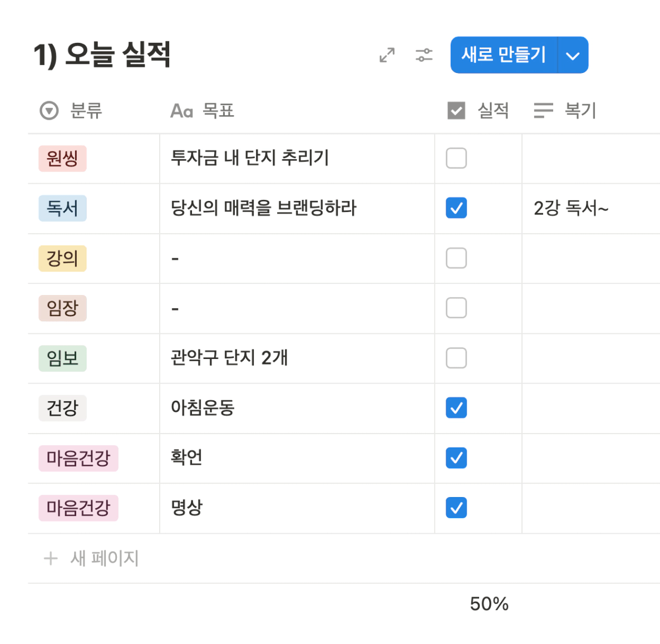Click the 50% checked summary value

489,604
